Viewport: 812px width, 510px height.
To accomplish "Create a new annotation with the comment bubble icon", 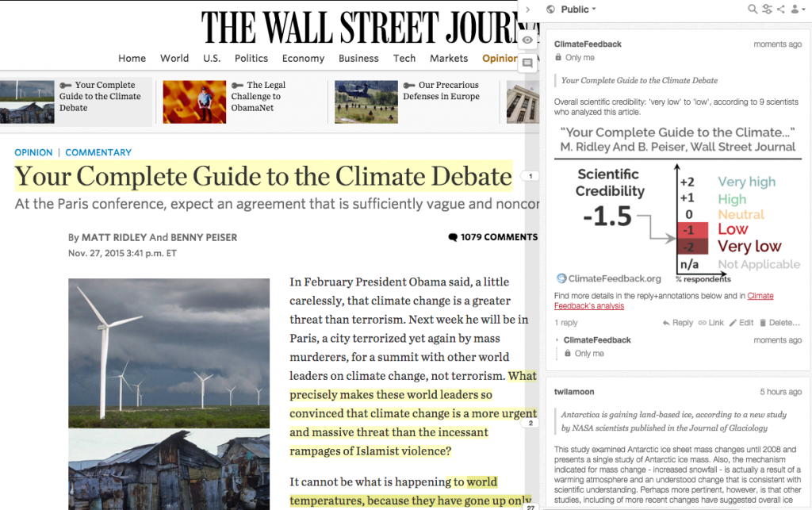I will 527,63.
